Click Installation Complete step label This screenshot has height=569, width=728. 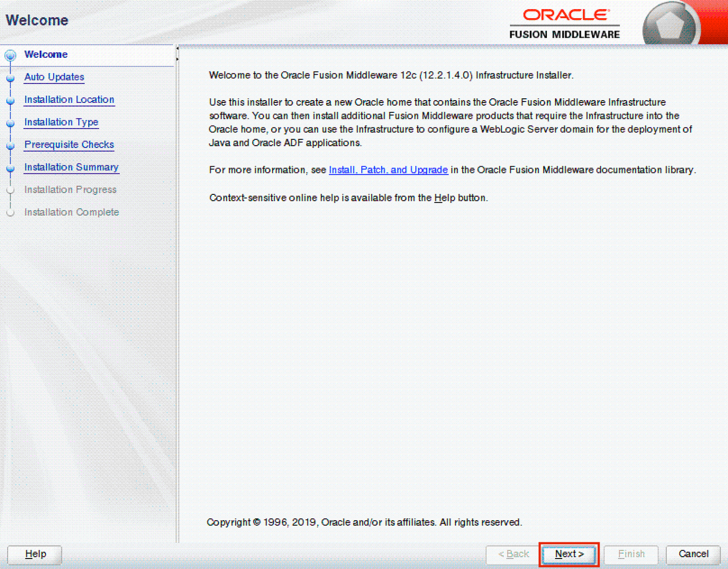[x=72, y=212]
